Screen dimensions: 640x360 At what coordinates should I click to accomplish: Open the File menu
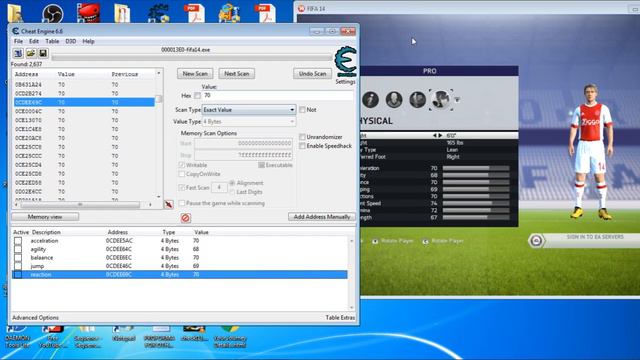pos(18,41)
